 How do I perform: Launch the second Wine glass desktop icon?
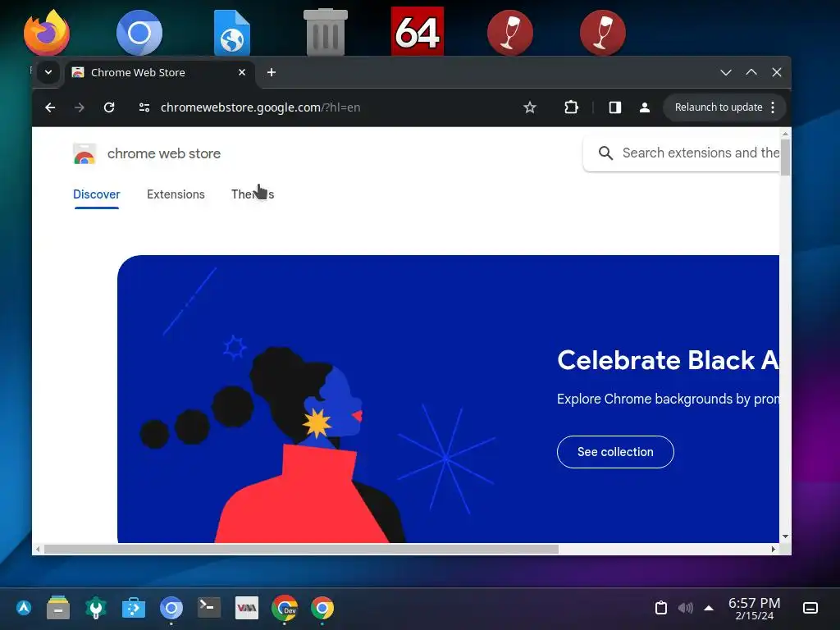point(603,32)
